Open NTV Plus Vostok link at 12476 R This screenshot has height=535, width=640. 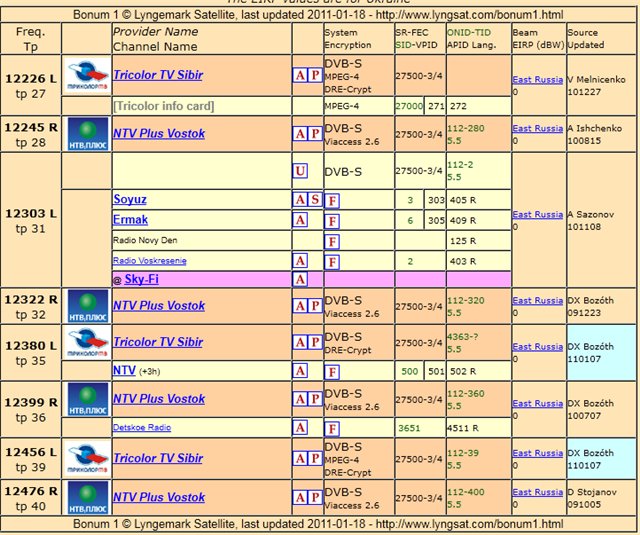click(x=159, y=497)
